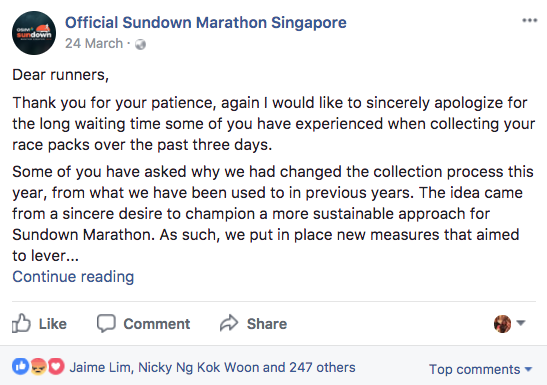This screenshot has width=547, height=385.
Task: Click the public globe privacy icon
Action: pos(140,44)
